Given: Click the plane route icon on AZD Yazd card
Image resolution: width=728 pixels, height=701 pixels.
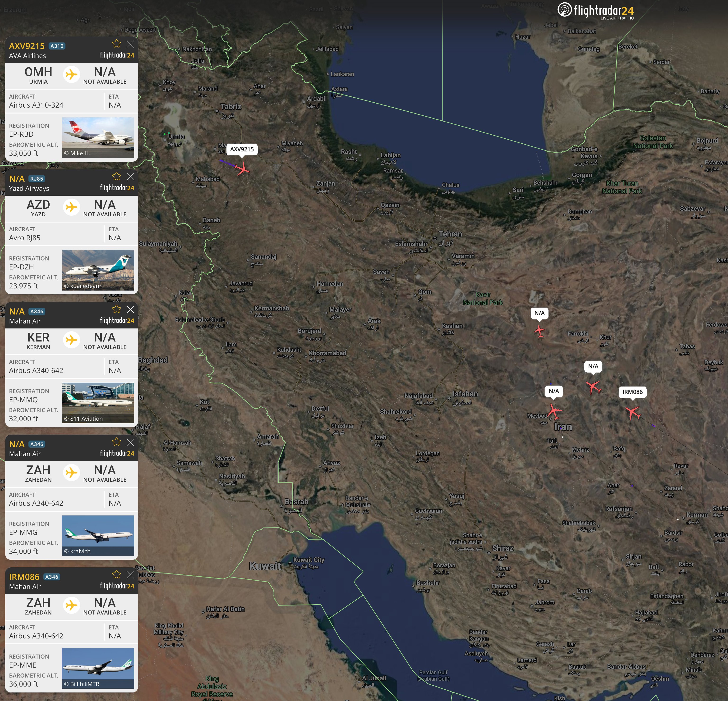Looking at the screenshot, I should coord(71,207).
